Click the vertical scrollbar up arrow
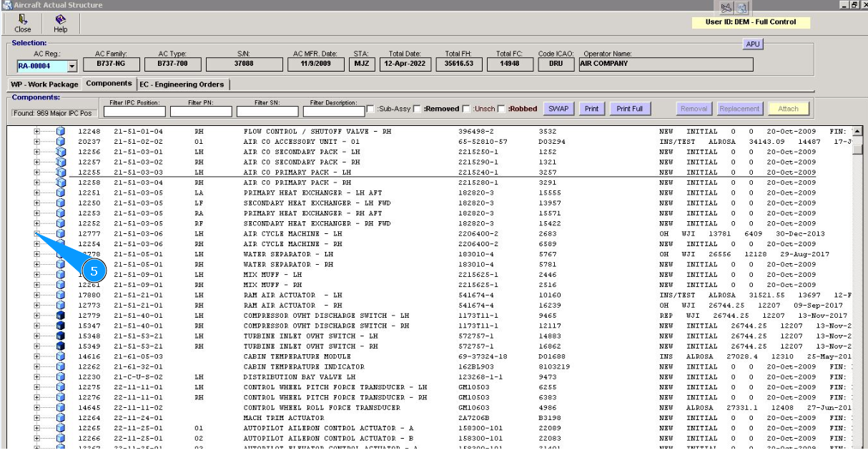Viewport: 868px width, 453px height. tap(856, 132)
